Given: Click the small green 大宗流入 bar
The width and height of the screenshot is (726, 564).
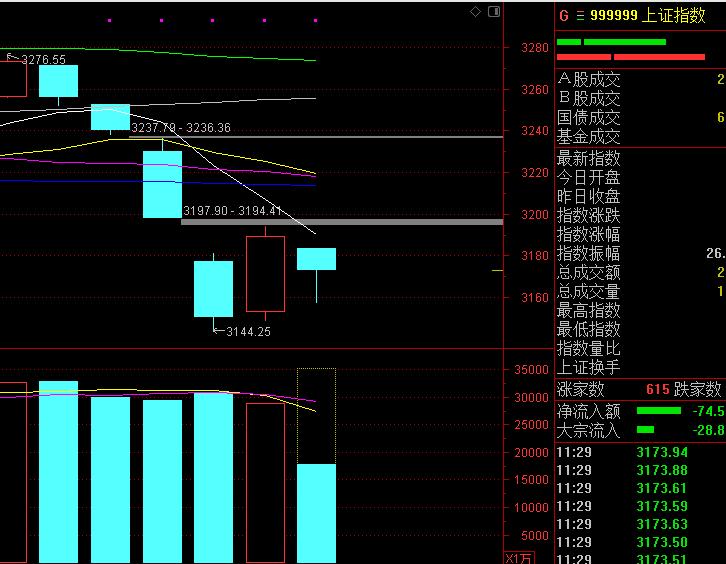Looking at the screenshot, I should [x=645, y=430].
